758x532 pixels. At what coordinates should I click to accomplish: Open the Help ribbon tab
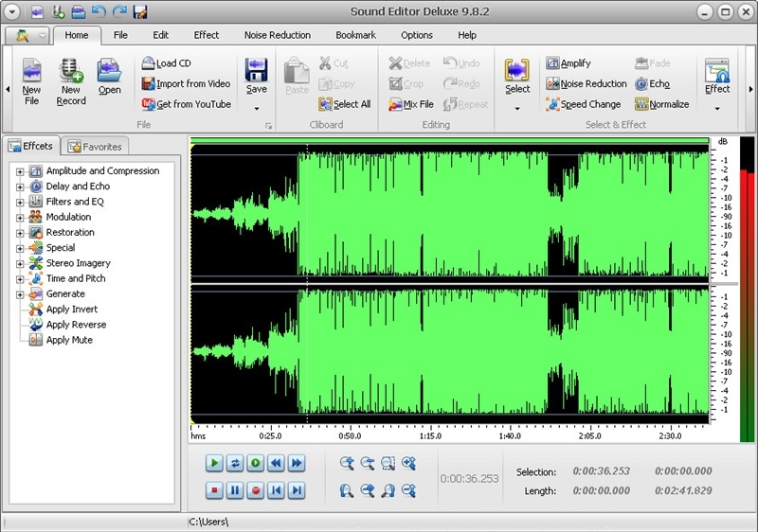click(x=467, y=35)
